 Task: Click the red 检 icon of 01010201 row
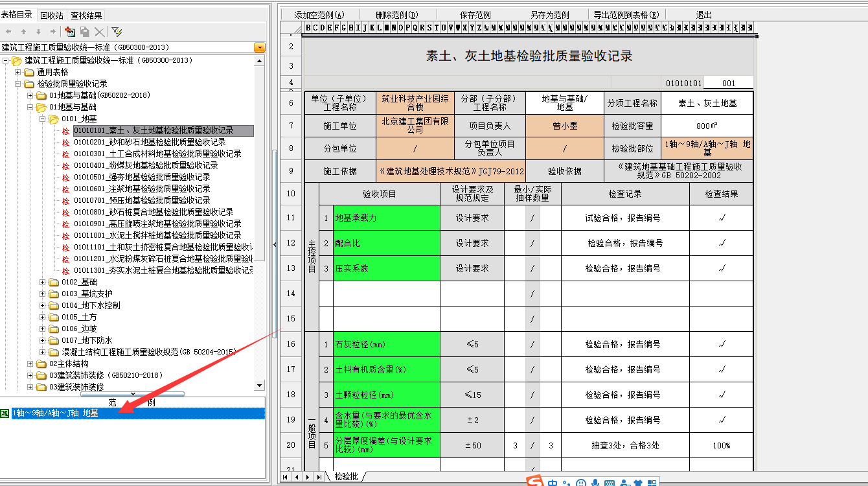click(x=65, y=142)
